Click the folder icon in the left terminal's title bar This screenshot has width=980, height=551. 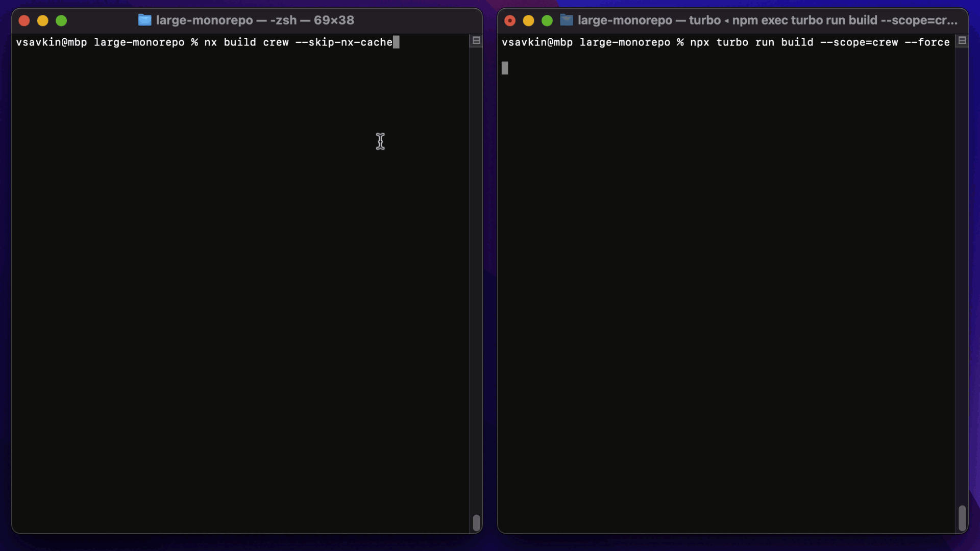tap(145, 20)
